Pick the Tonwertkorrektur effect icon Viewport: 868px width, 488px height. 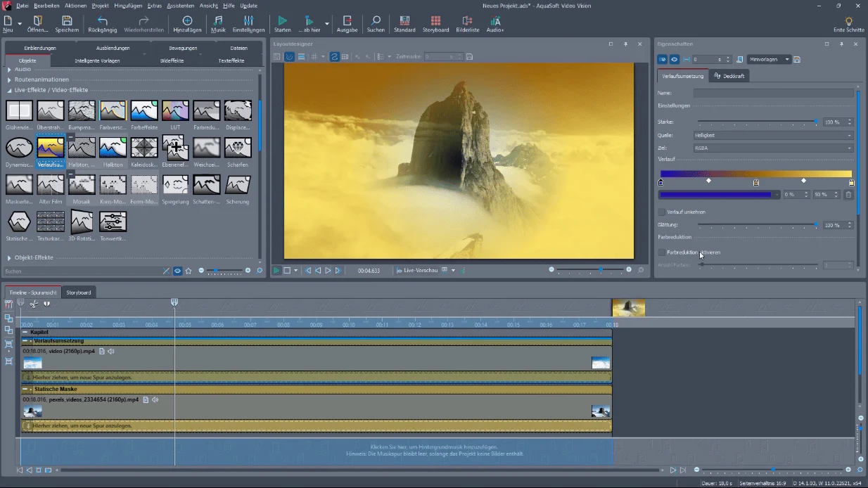click(x=113, y=221)
